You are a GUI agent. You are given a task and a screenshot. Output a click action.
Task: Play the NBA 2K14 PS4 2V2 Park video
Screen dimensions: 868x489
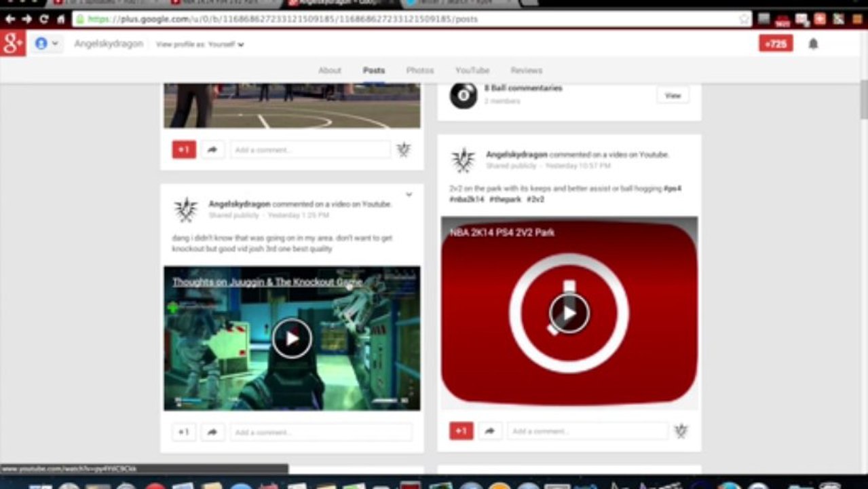[x=569, y=312]
